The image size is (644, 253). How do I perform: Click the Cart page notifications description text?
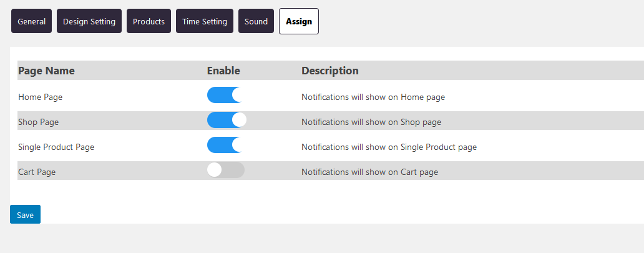(x=369, y=172)
